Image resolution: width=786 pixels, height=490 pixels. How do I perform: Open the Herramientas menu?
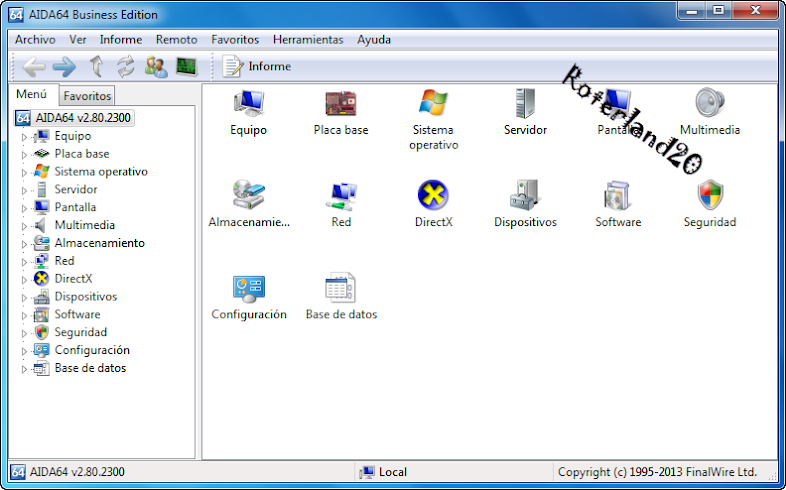tap(308, 40)
